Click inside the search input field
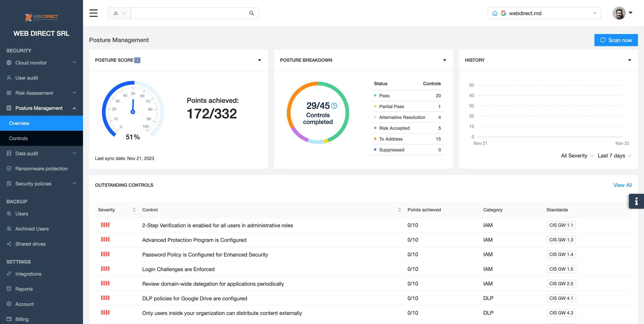The image size is (644, 324). tap(191, 13)
